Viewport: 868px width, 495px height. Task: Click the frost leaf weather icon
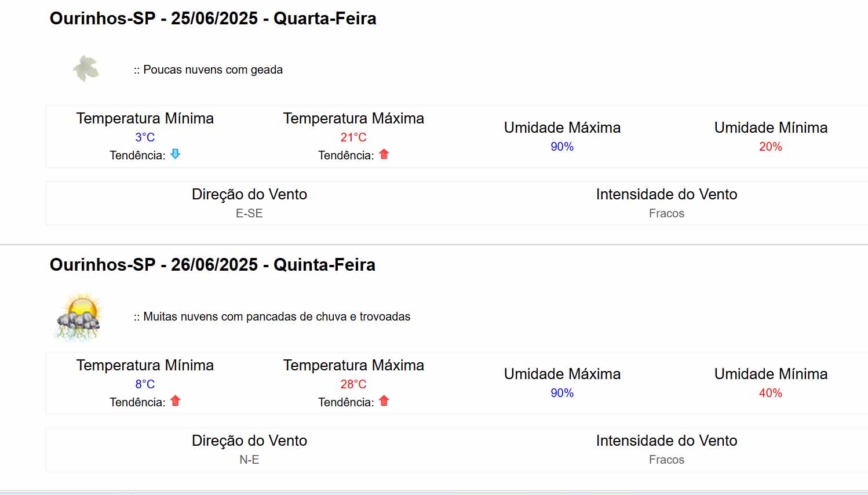86,69
